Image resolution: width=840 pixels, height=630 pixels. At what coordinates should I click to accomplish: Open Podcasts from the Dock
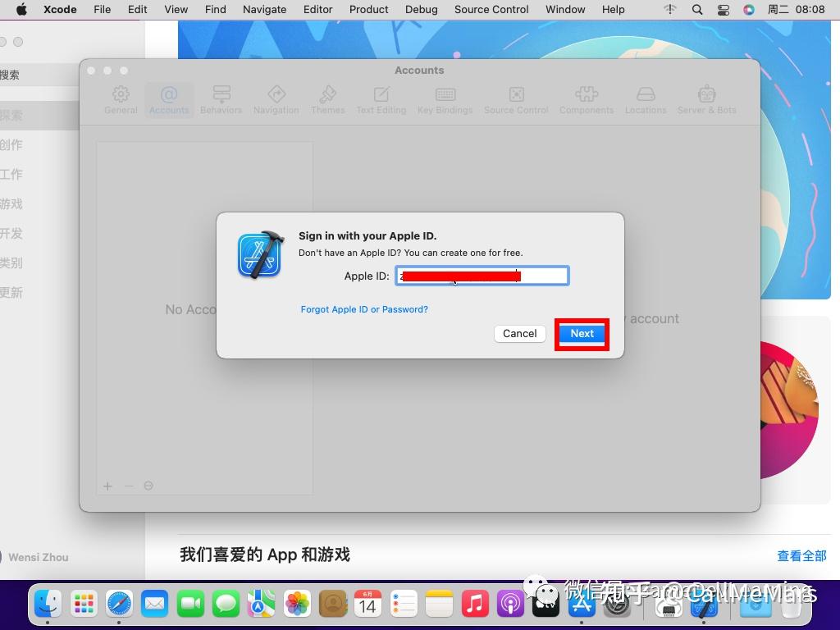(510, 604)
